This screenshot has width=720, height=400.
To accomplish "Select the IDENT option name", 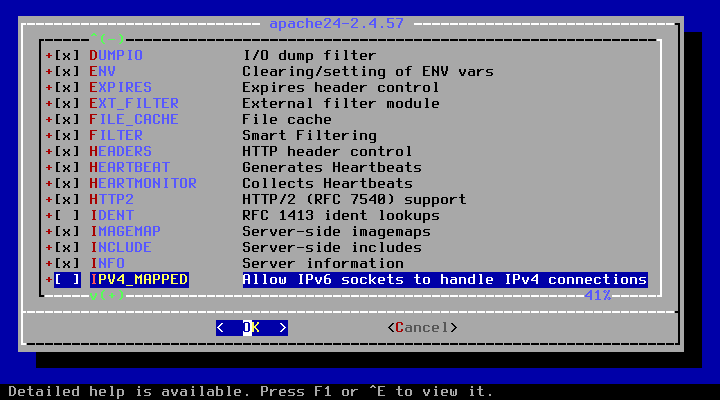I will click(x=112, y=215).
